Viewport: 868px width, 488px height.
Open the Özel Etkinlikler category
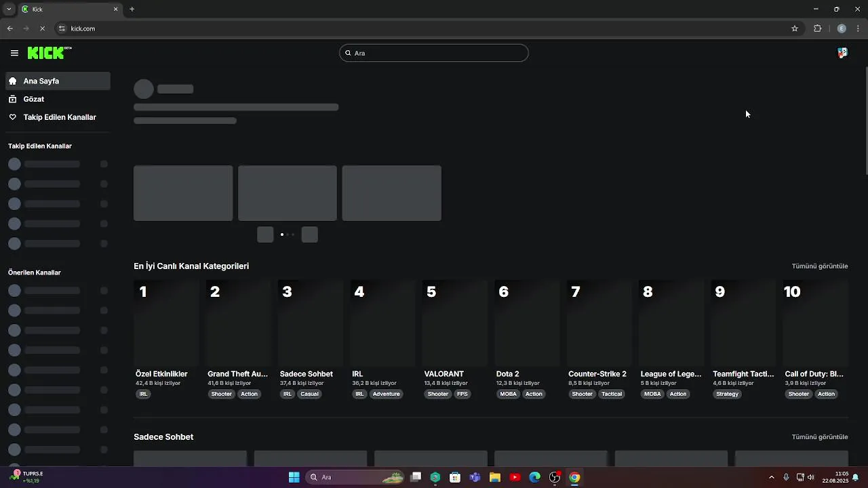(x=161, y=373)
